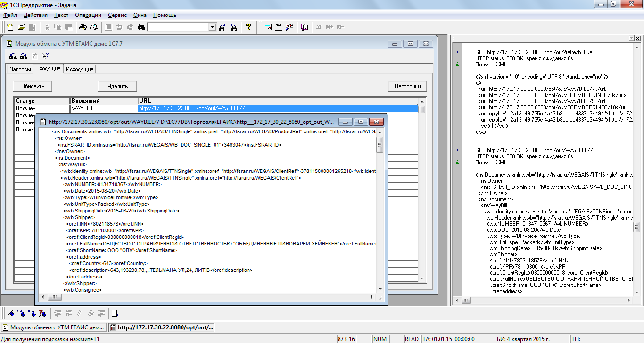The height and width of the screenshot is (343, 644).
Task: Click the Find Next binoculars icon
Action: click(223, 27)
